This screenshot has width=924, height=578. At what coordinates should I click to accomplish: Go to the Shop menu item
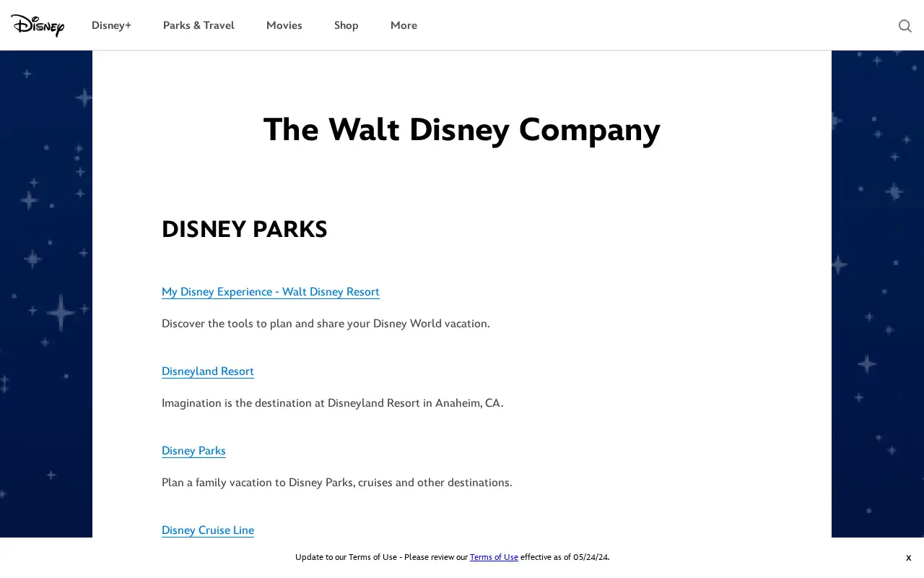pyautogui.click(x=346, y=25)
